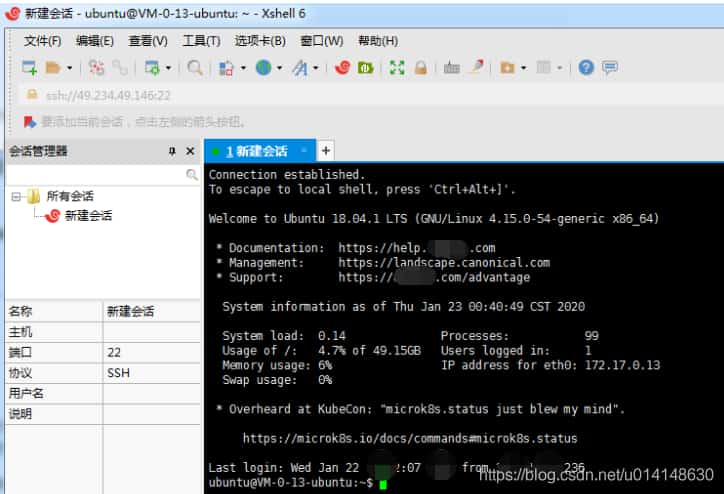Image resolution: width=724 pixels, height=494 pixels.
Task: Close the session manager panel
Action: pos(190,151)
